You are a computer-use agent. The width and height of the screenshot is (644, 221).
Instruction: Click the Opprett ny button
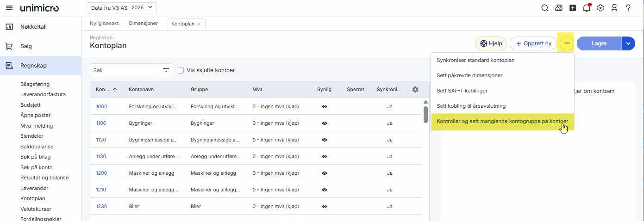533,43
